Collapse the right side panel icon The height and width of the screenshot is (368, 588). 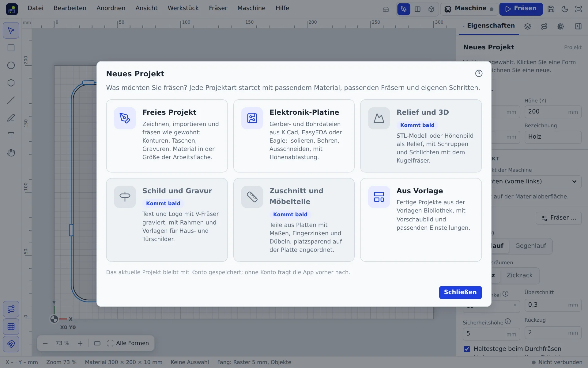(578, 26)
